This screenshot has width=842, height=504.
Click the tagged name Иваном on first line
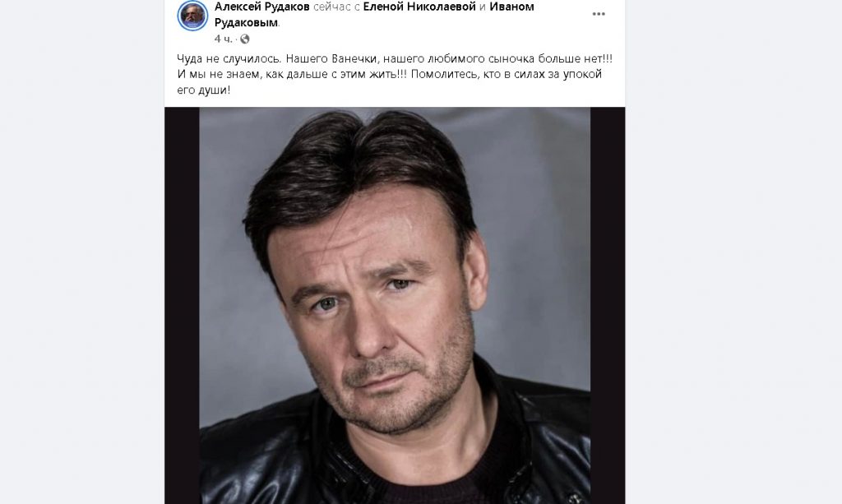tap(511, 7)
